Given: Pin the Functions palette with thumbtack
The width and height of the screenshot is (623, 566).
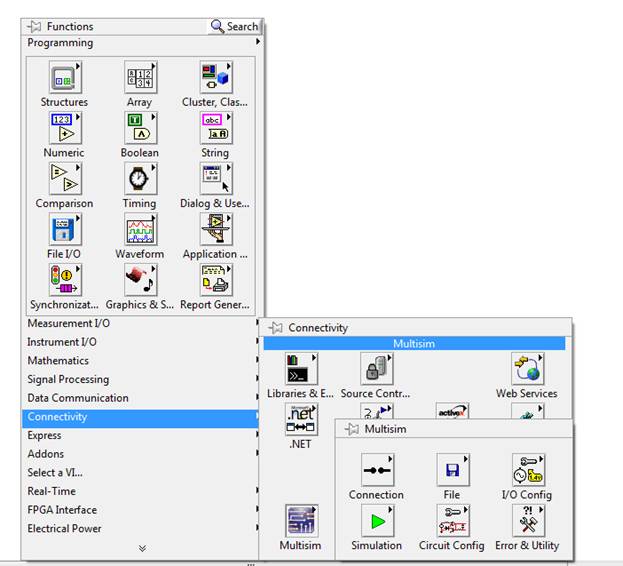Looking at the screenshot, I should point(34,26).
